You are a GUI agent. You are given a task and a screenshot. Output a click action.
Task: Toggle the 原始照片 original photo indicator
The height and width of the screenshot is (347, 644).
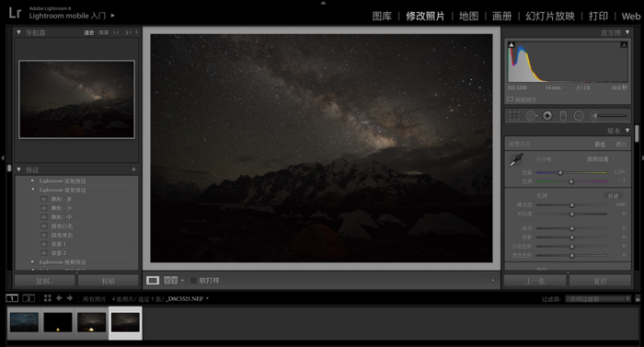510,99
